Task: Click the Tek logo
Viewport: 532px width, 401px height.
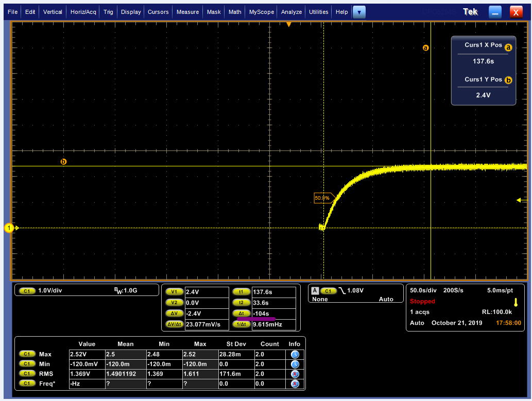Action: click(470, 12)
